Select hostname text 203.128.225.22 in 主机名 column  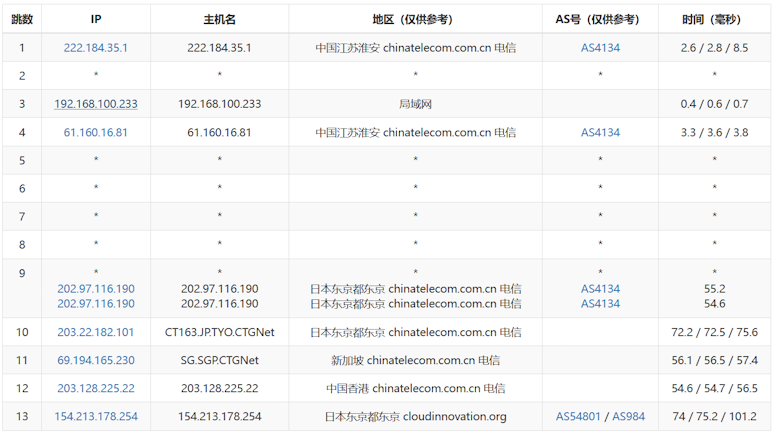tap(219, 388)
